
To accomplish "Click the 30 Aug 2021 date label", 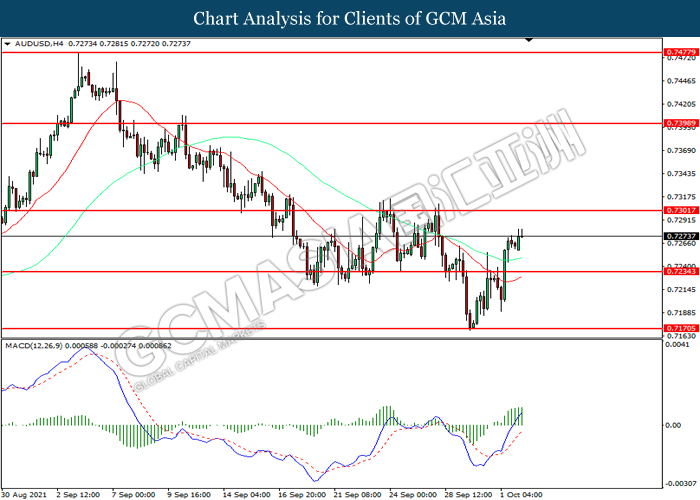I will point(26,495).
